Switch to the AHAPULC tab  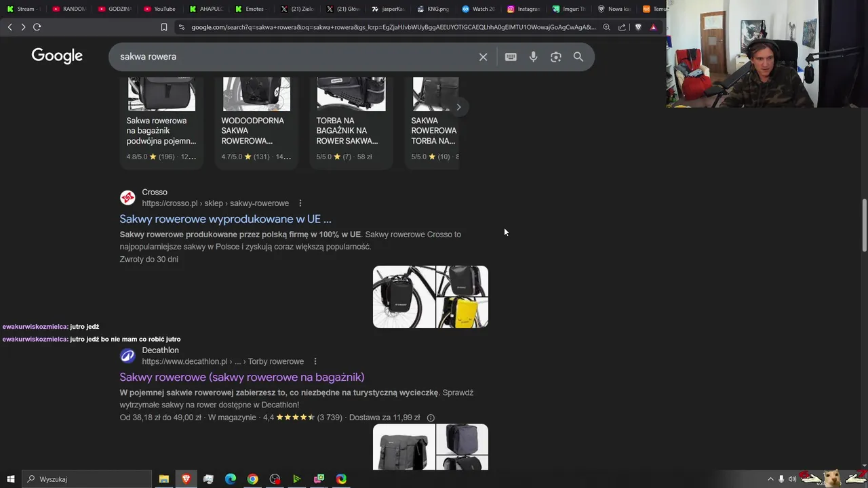pos(205,9)
